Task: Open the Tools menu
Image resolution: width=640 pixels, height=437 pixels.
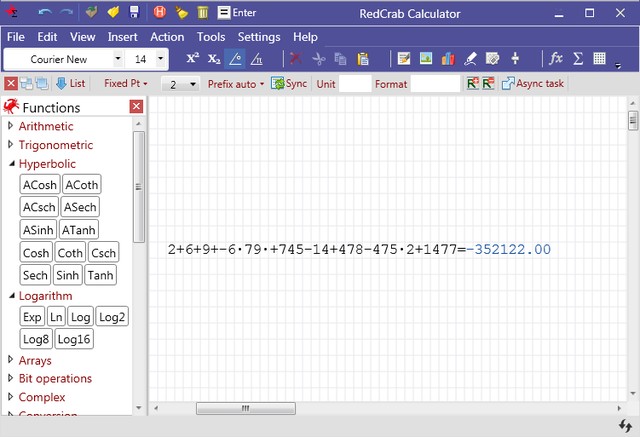Action: [210, 37]
